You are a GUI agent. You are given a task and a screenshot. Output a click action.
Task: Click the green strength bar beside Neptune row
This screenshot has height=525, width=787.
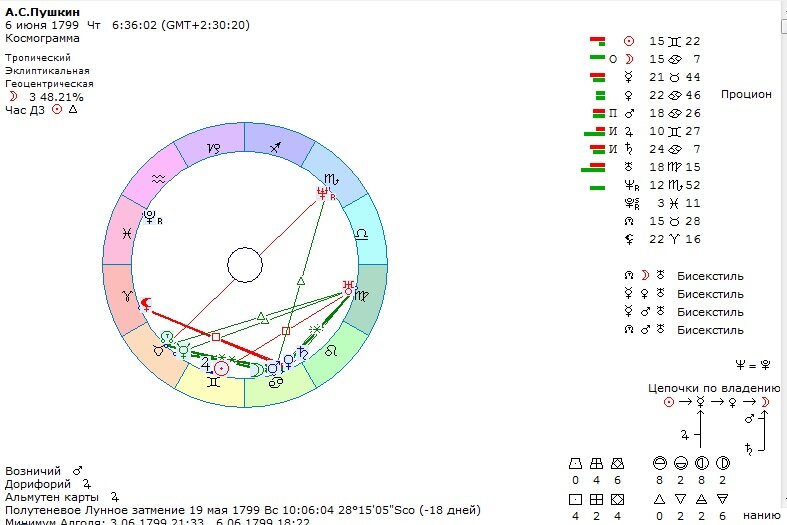click(598, 188)
